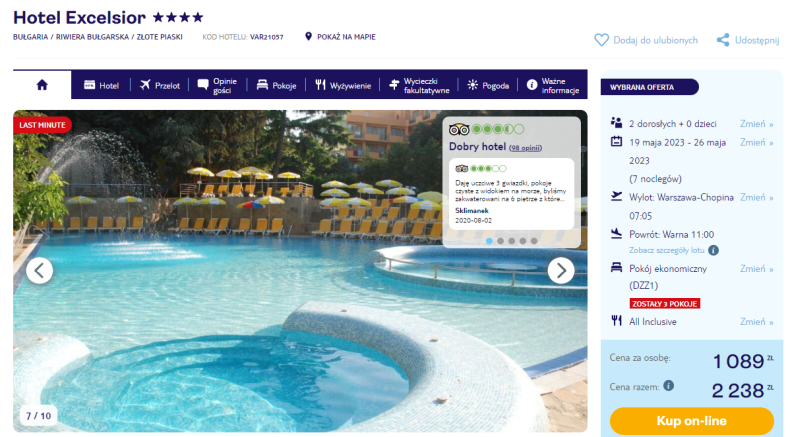This screenshot has width=790, height=437.
Task: Click info icon next to Cena razem
Action: tap(669, 386)
